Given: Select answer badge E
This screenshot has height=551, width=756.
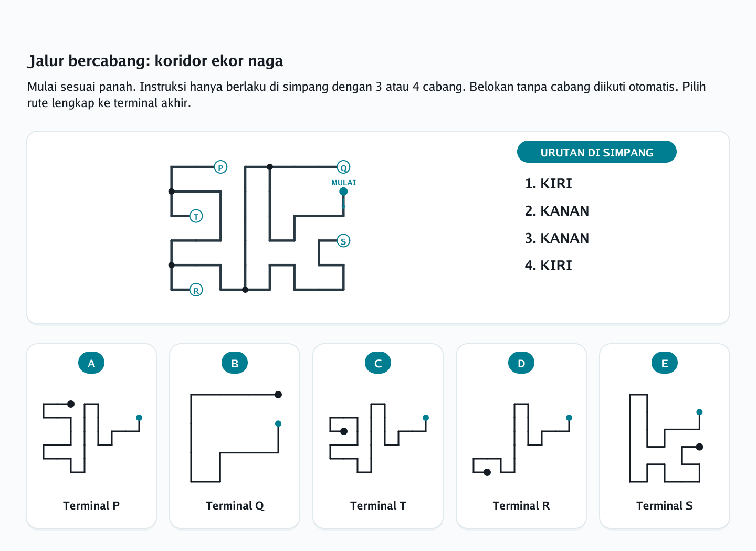Looking at the screenshot, I should click(665, 363).
